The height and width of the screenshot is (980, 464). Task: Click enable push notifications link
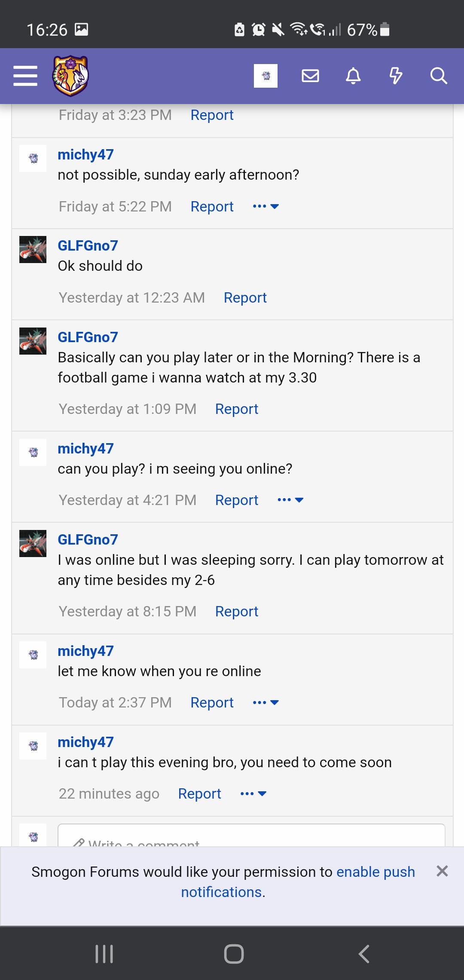[x=298, y=882]
